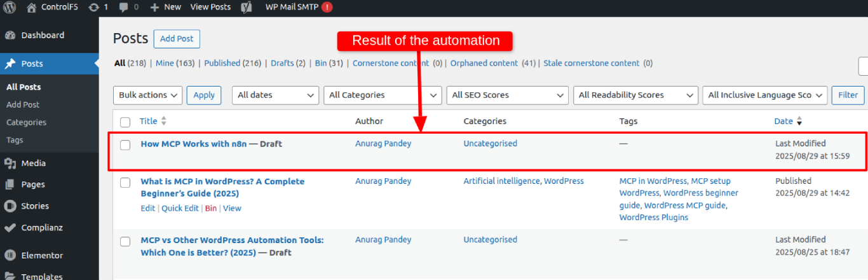Click the Title column sort arrows
Viewport: 868px width, 280px height.
[x=163, y=121]
